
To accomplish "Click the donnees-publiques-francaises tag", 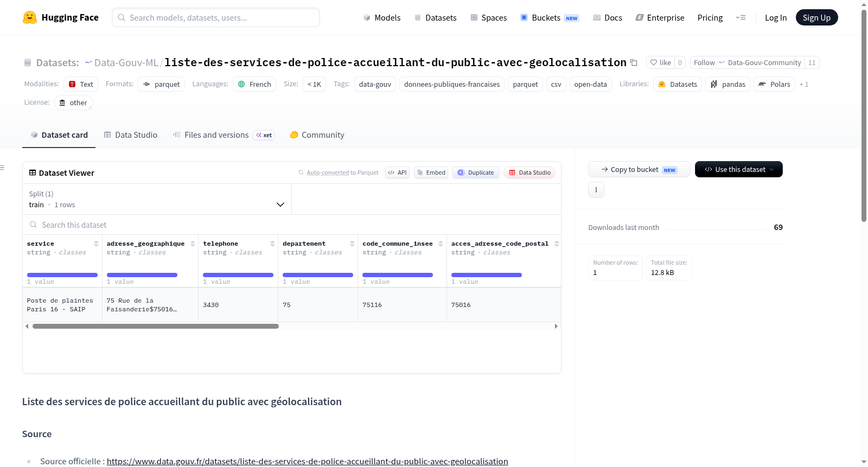I will pyautogui.click(x=452, y=84).
